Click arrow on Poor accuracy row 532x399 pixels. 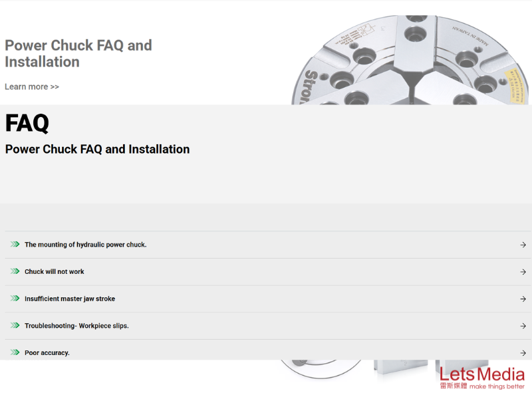pos(523,353)
